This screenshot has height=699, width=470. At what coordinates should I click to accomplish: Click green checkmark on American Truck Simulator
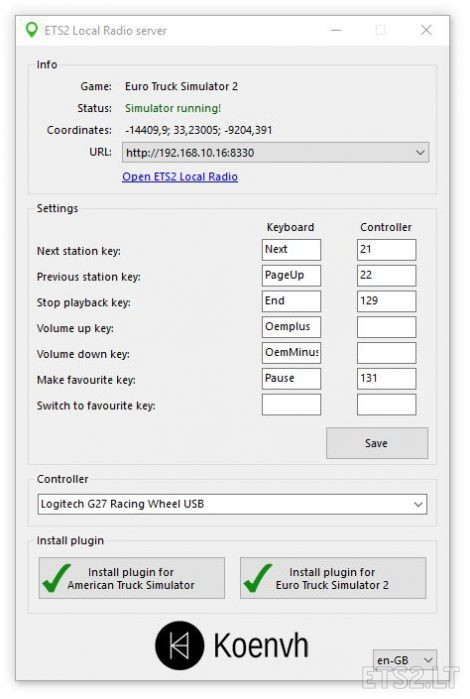pyautogui.click(x=56, y=578)
